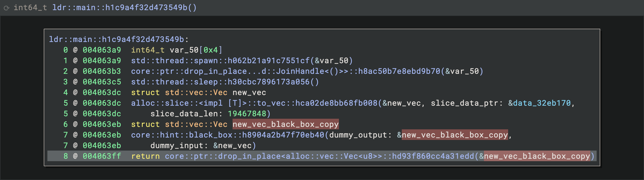Select the return keyword
The image size is (644, 180).
click(x=145, y=156)
